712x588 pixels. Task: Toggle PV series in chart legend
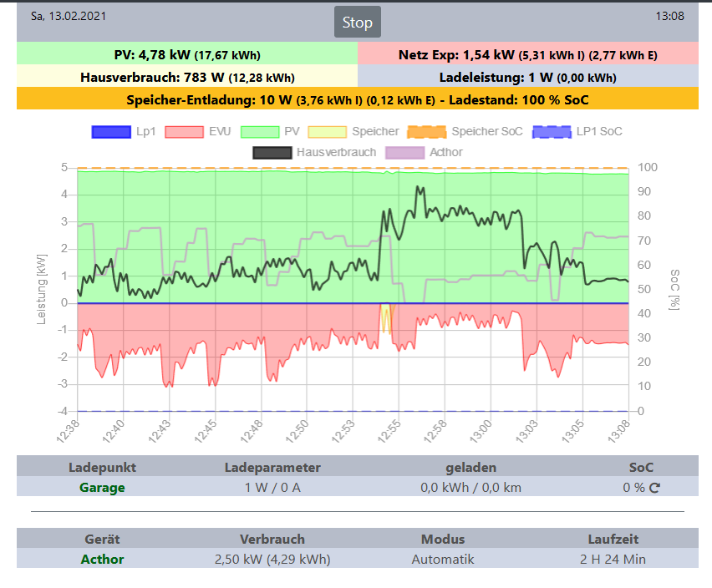coord(270,132)
